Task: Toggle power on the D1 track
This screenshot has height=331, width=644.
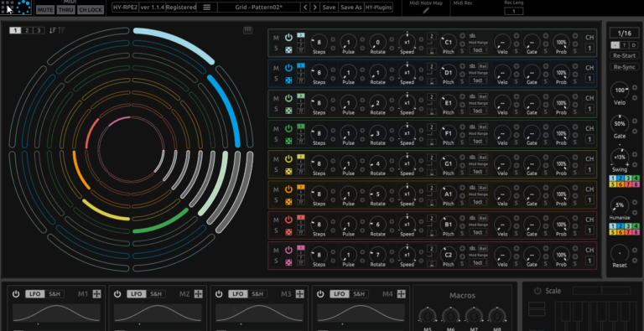Action: click(x=288, y=68)
